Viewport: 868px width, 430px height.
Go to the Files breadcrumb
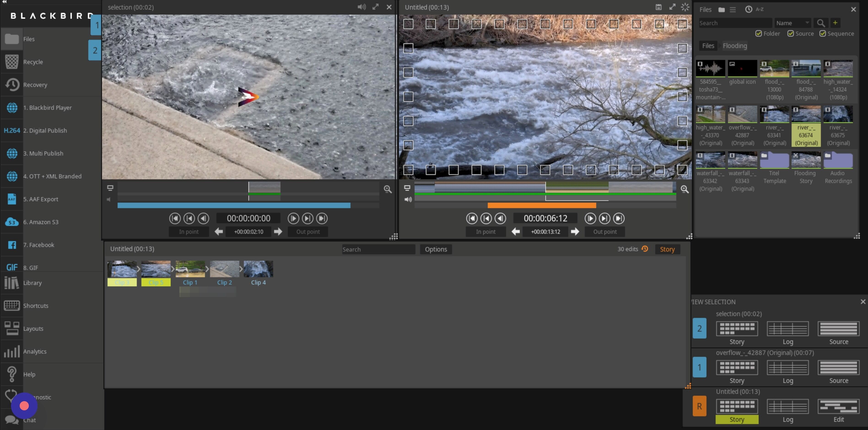[x=708, y=46]
